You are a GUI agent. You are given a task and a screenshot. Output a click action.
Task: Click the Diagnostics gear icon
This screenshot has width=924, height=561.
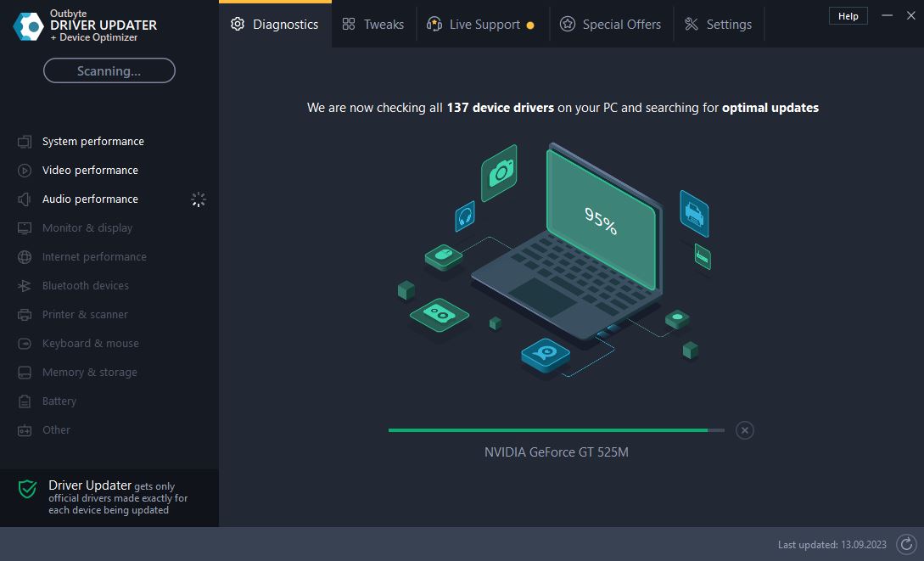[x=238, y=24]
